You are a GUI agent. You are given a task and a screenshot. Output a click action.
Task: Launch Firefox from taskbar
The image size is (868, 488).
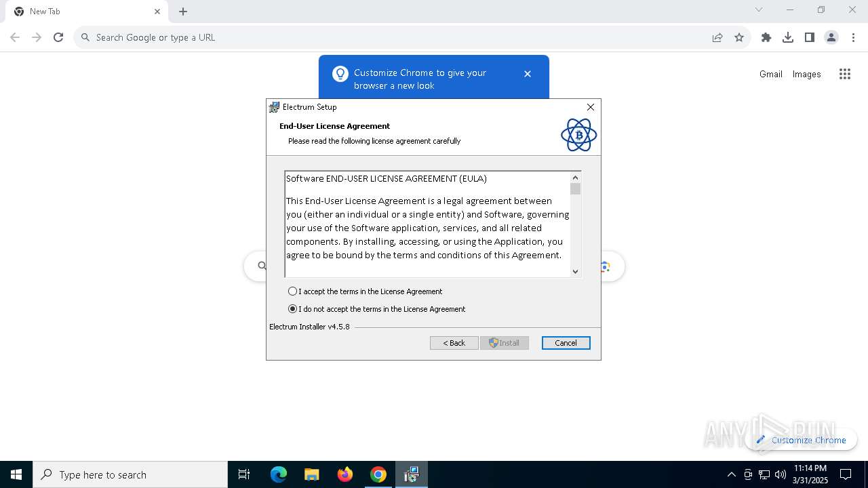click(345, 474)
